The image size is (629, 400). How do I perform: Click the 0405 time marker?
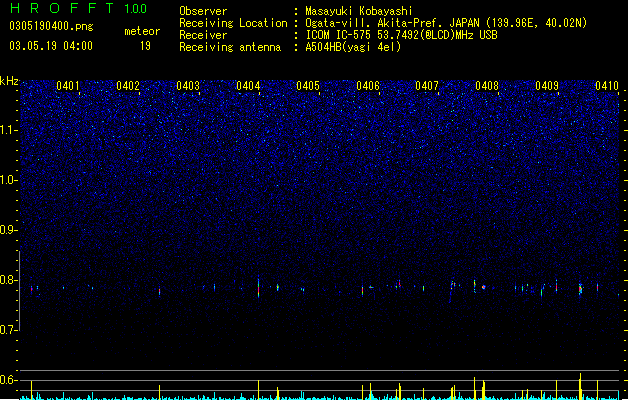click(308, 86)
